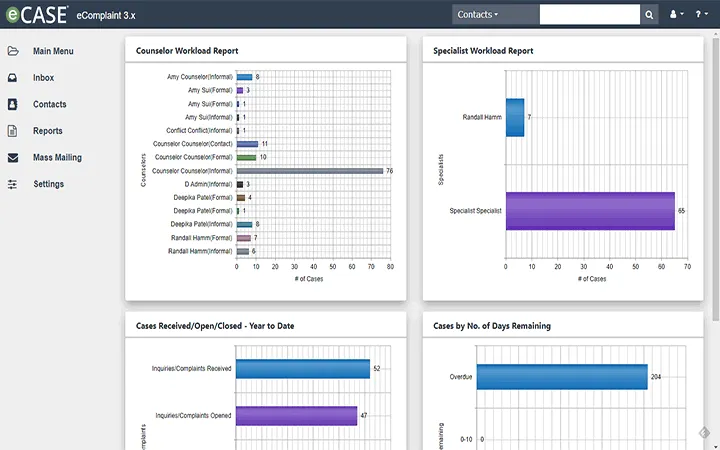720x450 pixels.
Task: Click the search magnifier button
Action: [649, 15]
